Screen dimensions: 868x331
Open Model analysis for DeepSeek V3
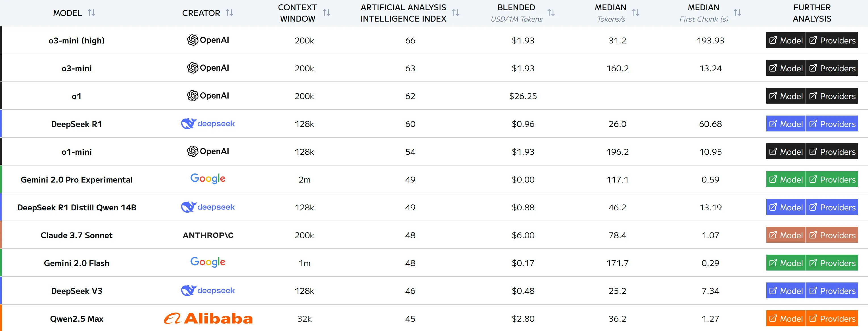point(786,291)
